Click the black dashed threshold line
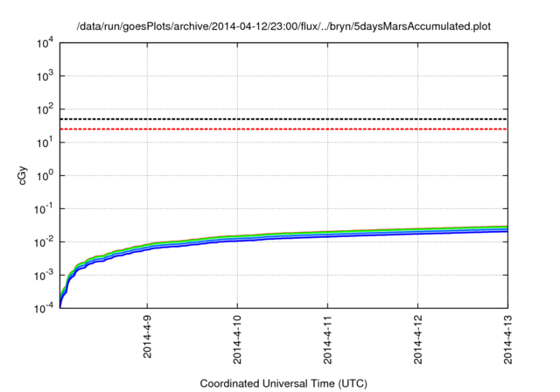The image size is (560, 392). tap(283, 119)
